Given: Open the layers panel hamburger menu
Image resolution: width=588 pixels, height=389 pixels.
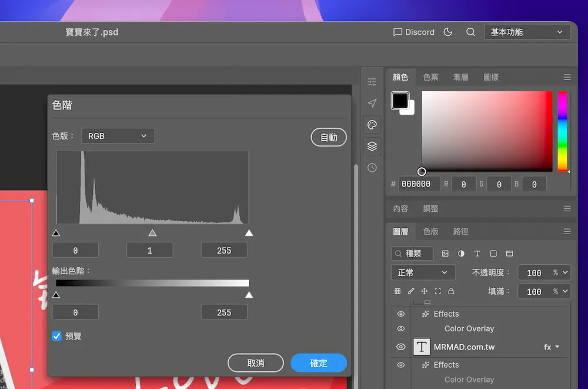Looking at the screenshot, I should [567, 232].
